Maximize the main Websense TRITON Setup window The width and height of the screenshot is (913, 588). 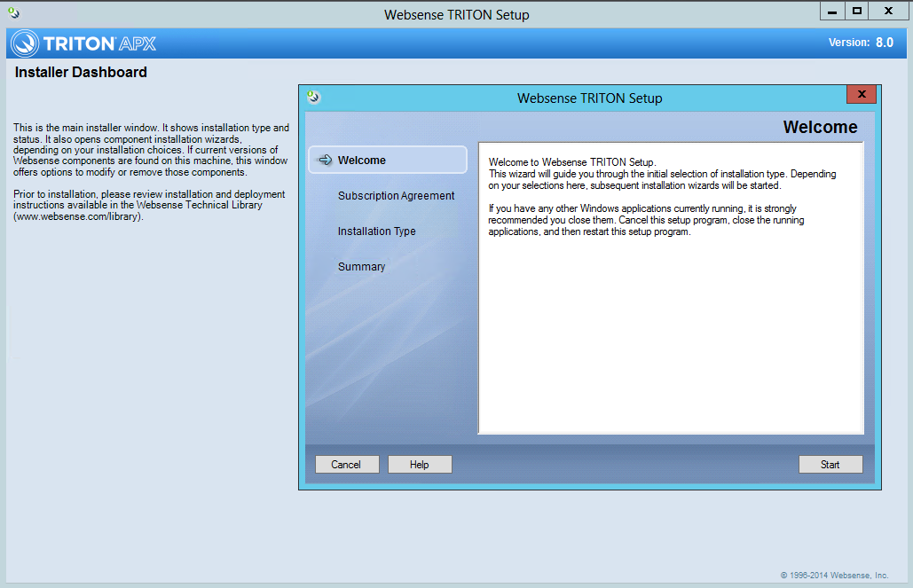[856, 11]
